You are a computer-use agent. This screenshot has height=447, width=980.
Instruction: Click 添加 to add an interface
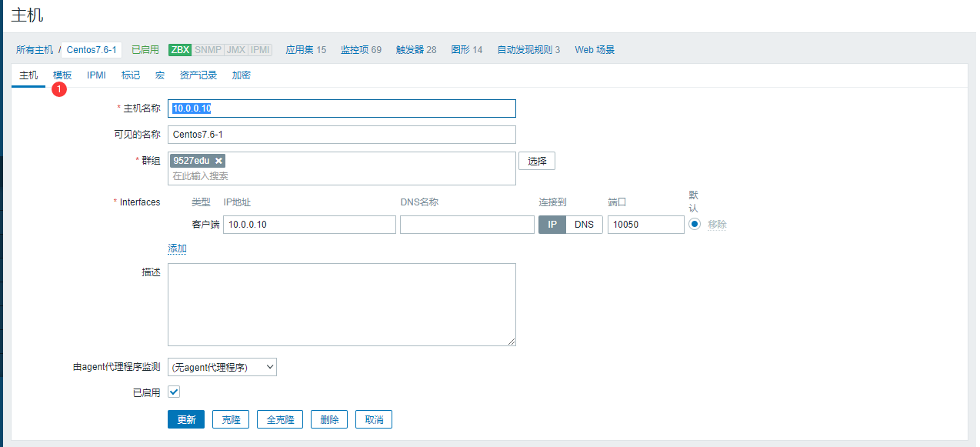pos(178,249)
